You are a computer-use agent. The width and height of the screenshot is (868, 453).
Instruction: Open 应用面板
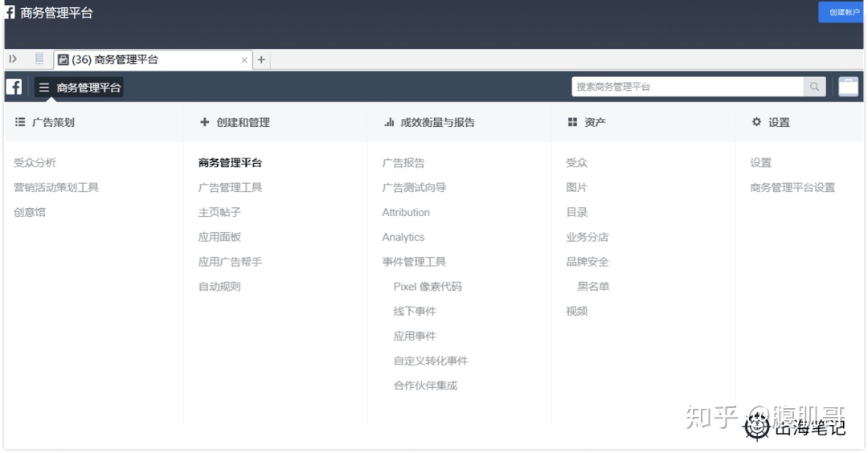219,237
